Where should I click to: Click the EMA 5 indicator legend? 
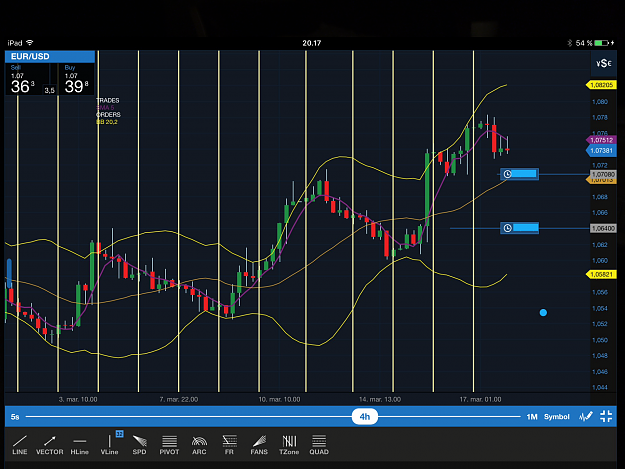coord(105,108)
